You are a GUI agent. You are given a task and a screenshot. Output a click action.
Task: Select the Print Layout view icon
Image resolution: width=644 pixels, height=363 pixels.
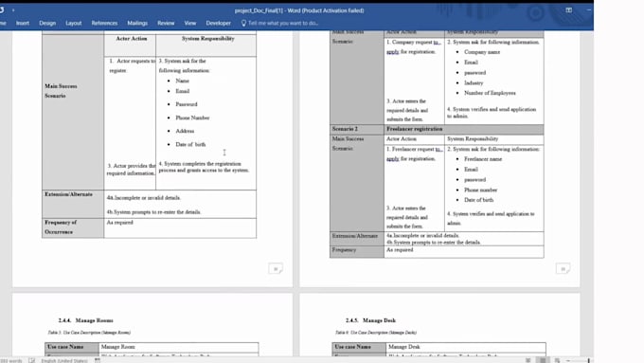(x=543, y=360)
